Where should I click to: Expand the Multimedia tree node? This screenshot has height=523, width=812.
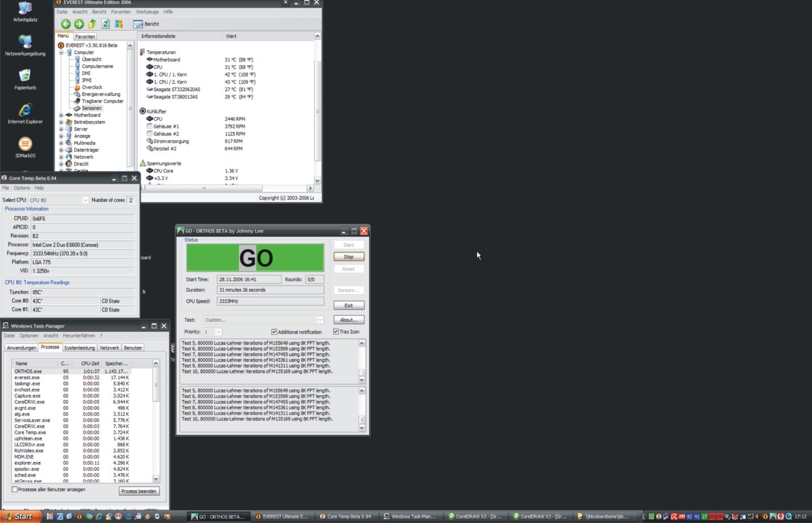(61, 143)
